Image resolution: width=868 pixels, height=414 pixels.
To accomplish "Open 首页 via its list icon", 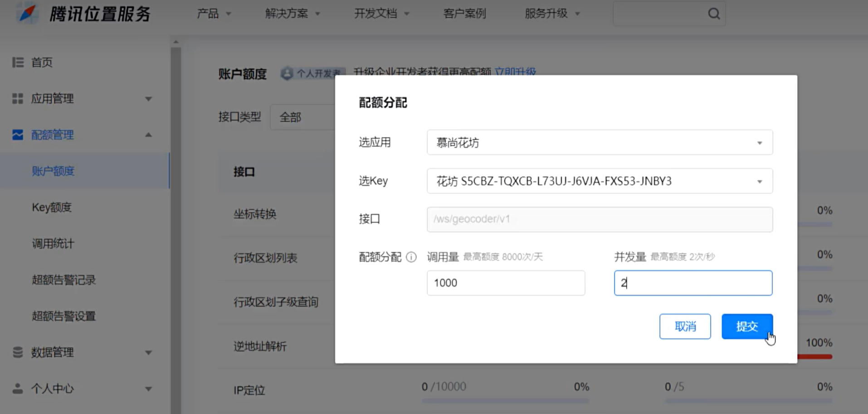I will 18,62.
